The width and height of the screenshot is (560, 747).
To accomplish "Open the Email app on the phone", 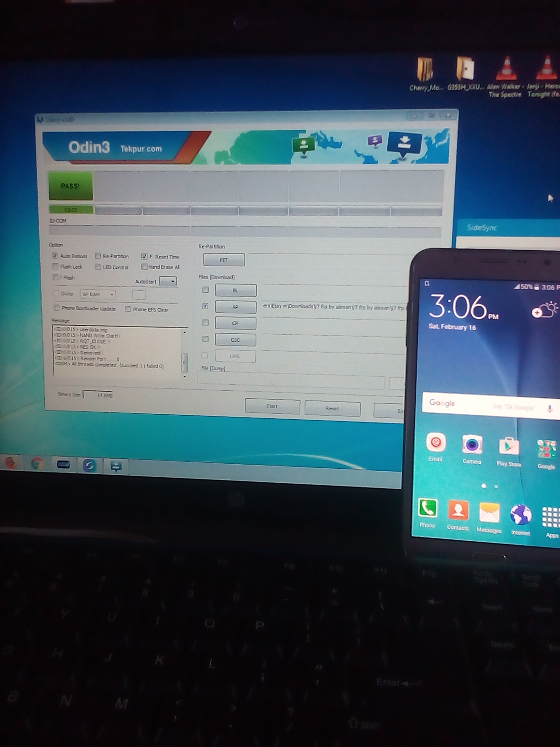I will point(436,446).
